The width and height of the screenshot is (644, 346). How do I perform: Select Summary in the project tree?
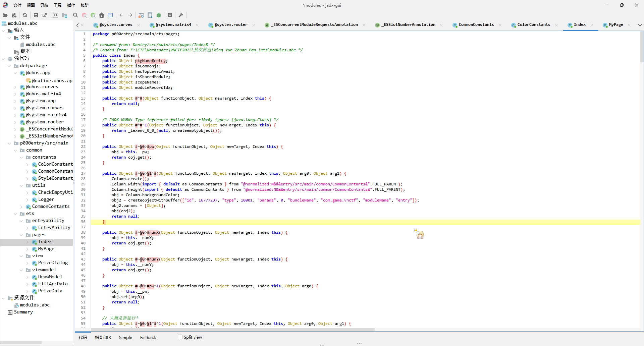[x=23, y=312]
